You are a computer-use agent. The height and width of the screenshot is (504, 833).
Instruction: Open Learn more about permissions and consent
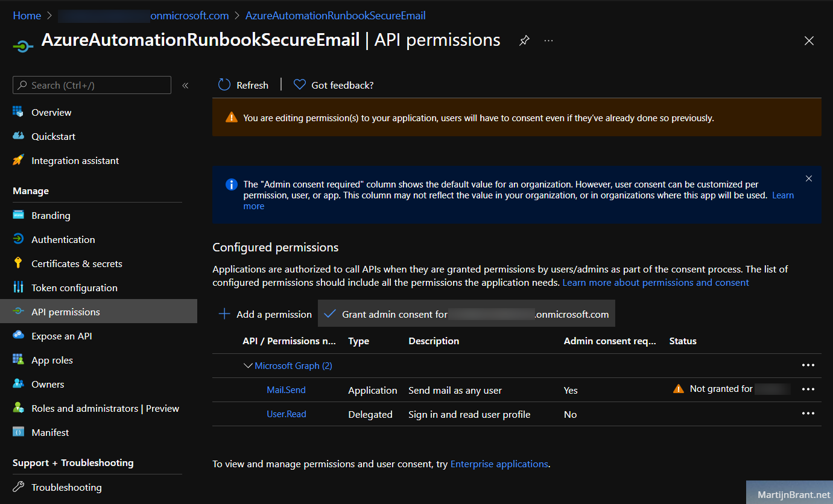pyautogui.click(x=656, y=283)
